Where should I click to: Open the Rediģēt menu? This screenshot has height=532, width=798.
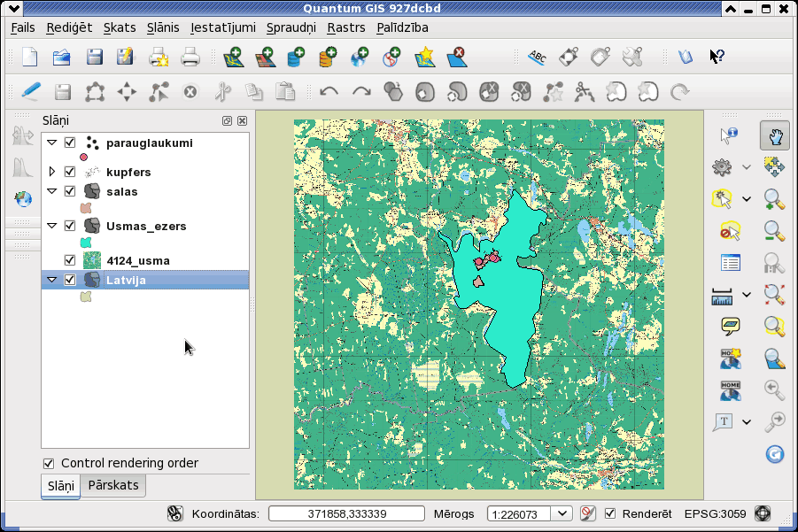coord(69,27)
